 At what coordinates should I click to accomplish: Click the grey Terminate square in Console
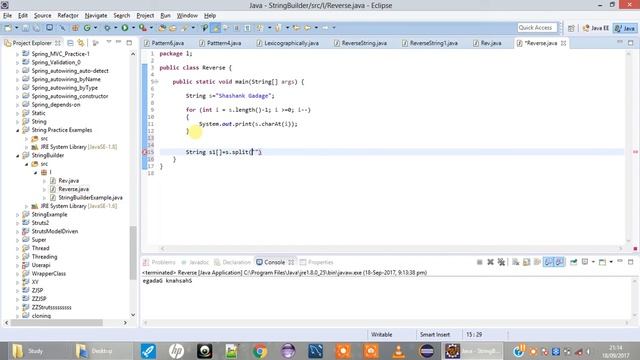[x=480, y=262]
